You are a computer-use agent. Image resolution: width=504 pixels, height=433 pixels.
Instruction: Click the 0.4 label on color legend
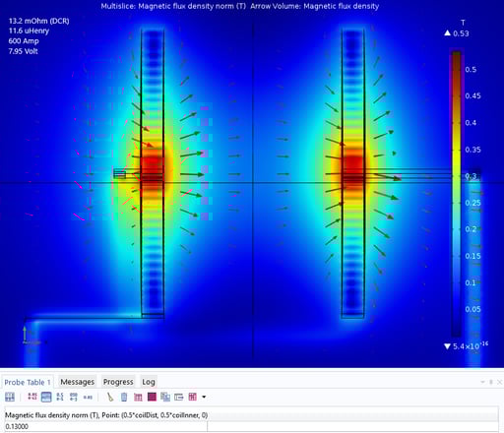point(471,123)
